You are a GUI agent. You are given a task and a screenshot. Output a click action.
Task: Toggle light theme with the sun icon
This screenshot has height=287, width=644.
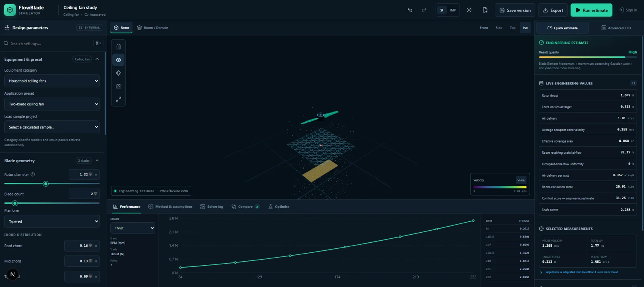point(469,10)
